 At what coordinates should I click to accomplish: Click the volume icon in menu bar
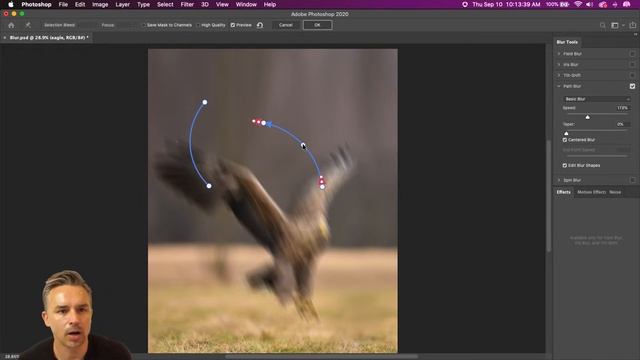pyautogui.click(x=590, y=4)
